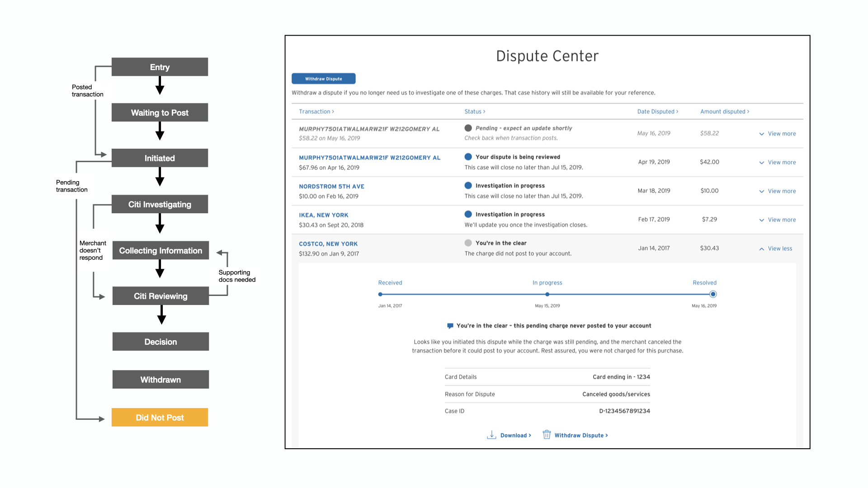The height and width of the screenshot is (488, 868).
Task: Click the Resolved endpoint on progress timeline
Action: [713, 294]
